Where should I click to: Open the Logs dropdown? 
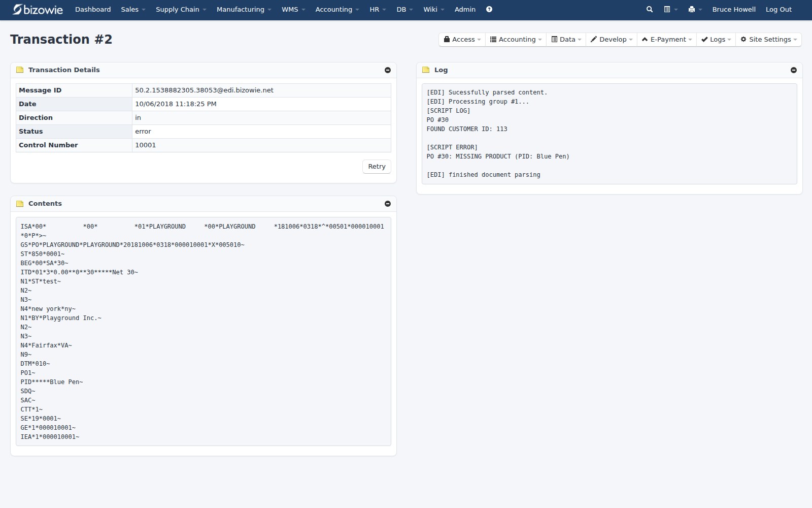coord(716,40)
